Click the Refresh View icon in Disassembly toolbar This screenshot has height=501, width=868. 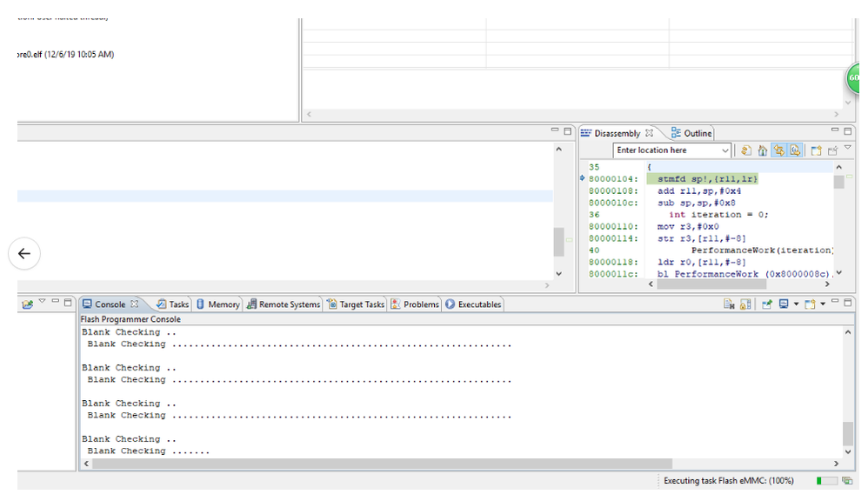[746, 150]
